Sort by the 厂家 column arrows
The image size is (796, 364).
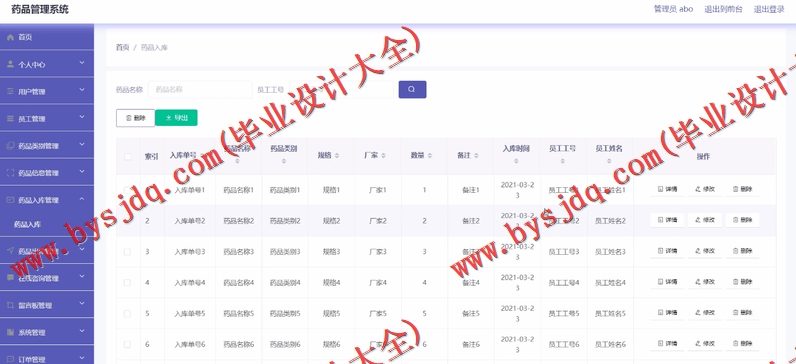click(383, 155)
